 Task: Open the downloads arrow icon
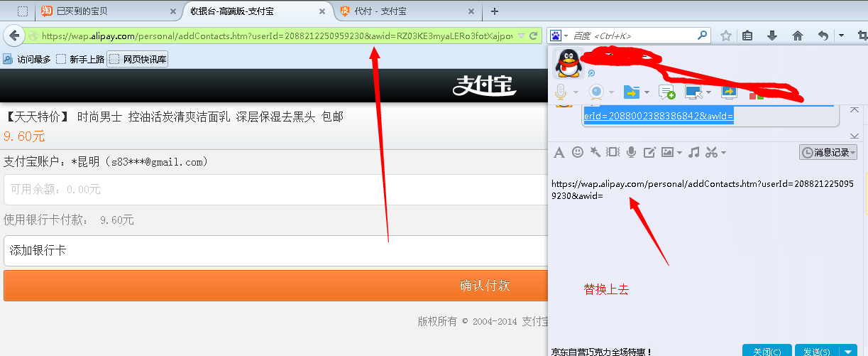[772, 36]
